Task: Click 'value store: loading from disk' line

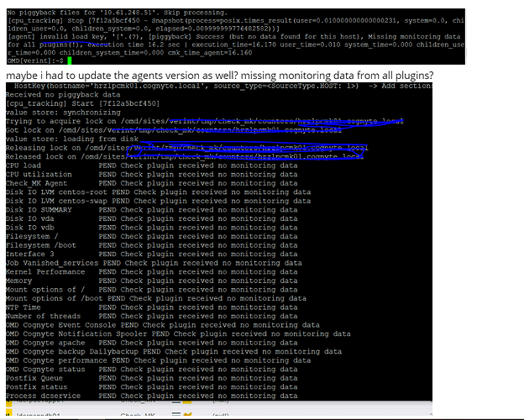Action: pos(72,139)
